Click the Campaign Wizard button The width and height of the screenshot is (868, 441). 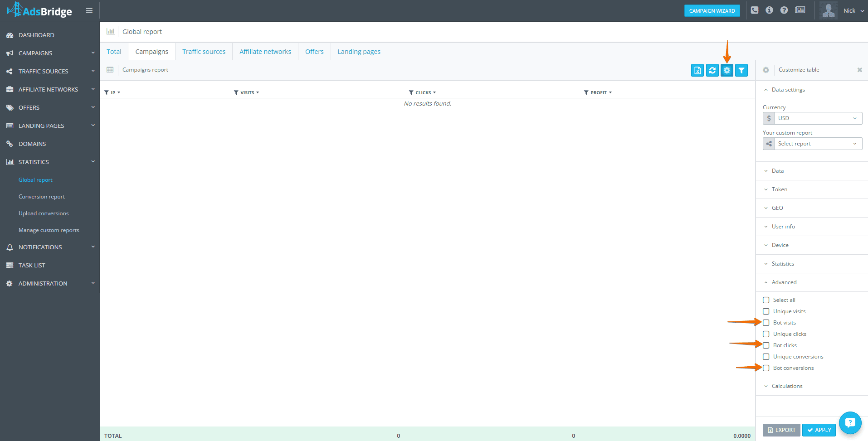click(x=712, y=11)
